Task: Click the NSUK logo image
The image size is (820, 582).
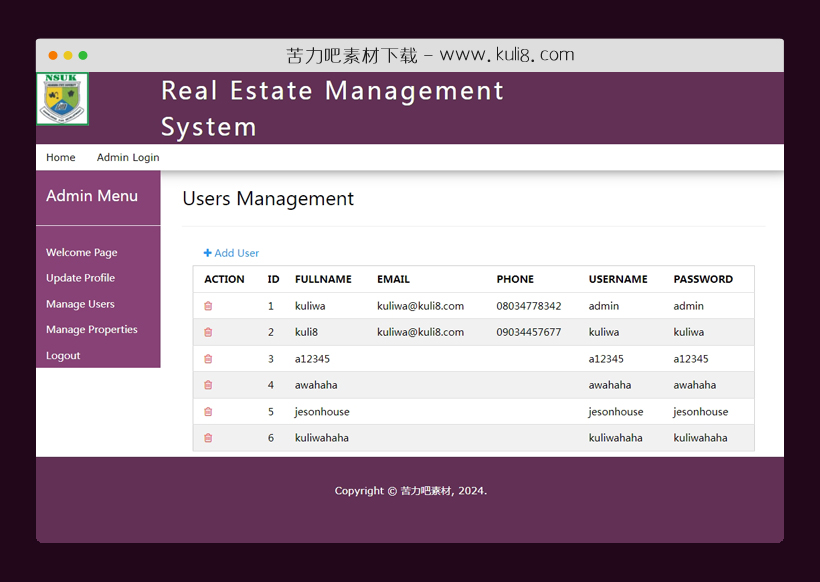Action: tap(63, 99)
